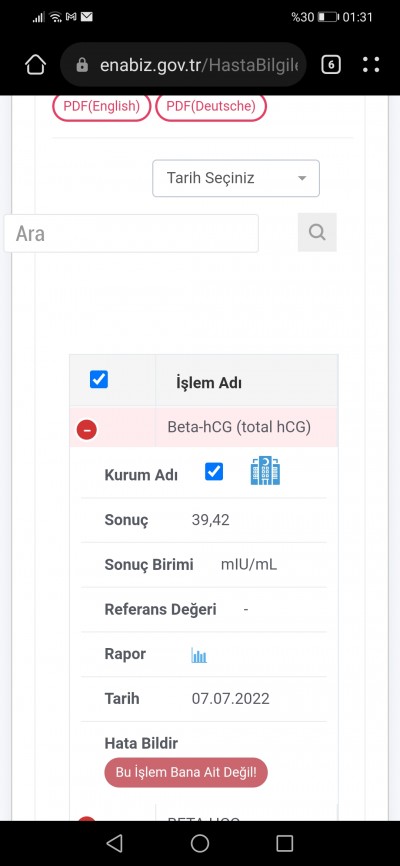
Task: Click the magnifier search button
Action: click(x=317, y=232)
